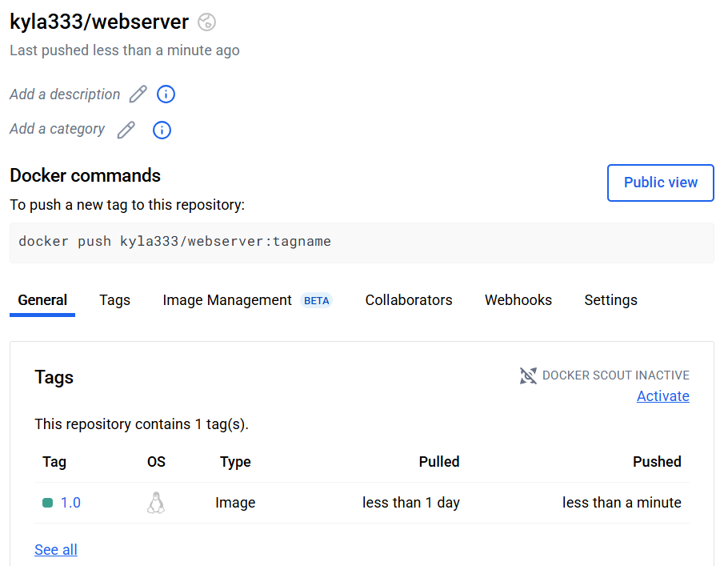Click the 'Docker commands' heading
The width and height of the screenshot is (728, 566).
coord(85,175)
